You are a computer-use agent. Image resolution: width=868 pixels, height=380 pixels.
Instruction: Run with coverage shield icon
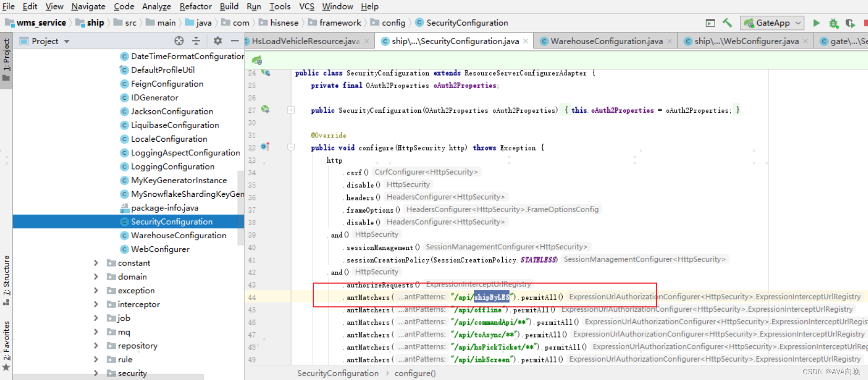[x=850, y=23]
